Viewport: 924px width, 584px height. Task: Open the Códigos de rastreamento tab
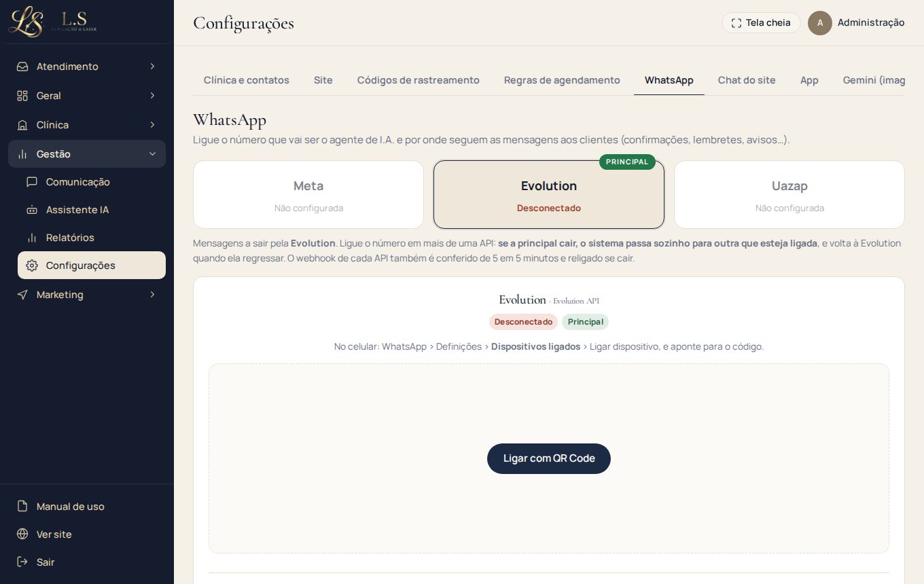click(x=419, y=80)
